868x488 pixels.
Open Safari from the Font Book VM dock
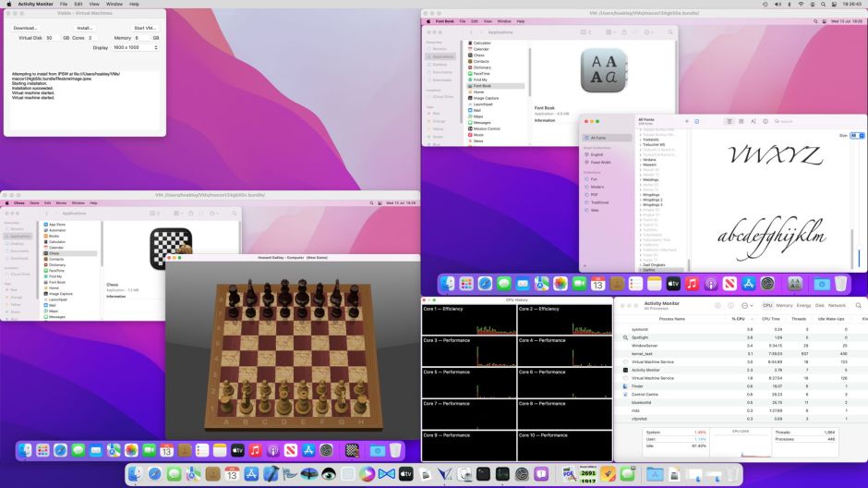tap(485, 283)
